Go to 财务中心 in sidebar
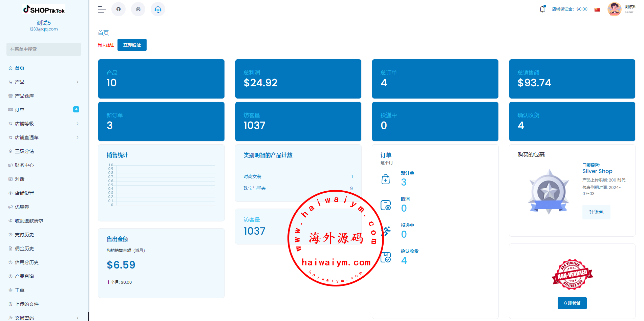Viewport: 644px width, 321px height. pyautogui.click(x=24, y=165)
